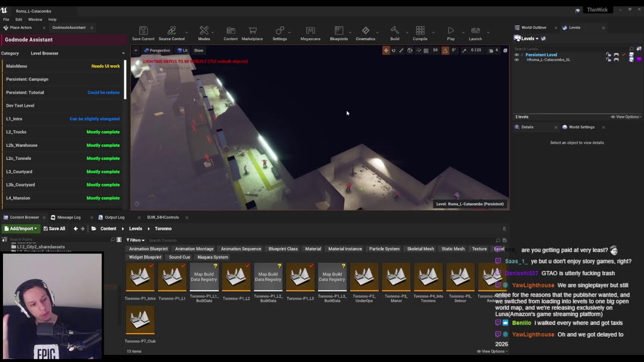Open the viewport options arrow menu

135,50
